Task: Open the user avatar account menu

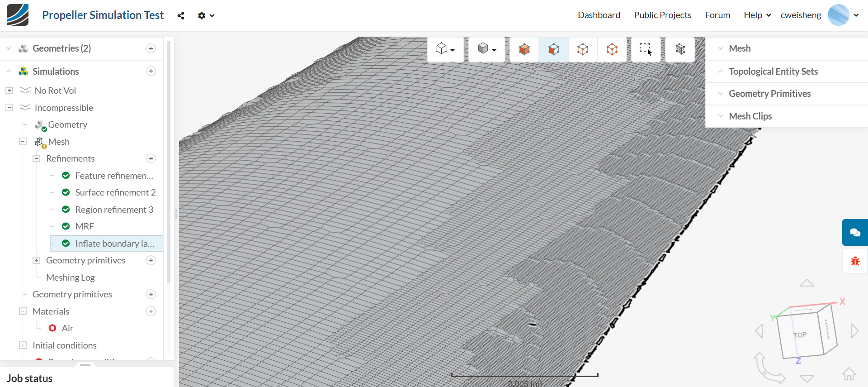Action: [x=843, y=15]
